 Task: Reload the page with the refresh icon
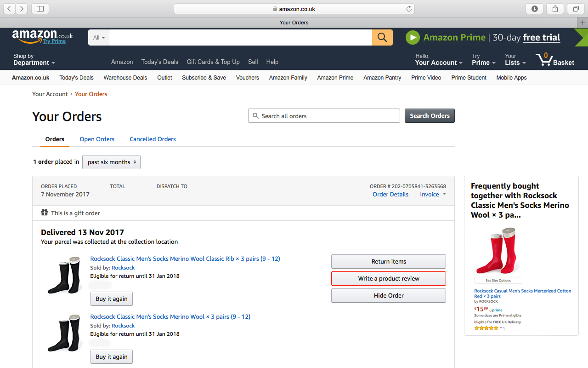[409, 9]
